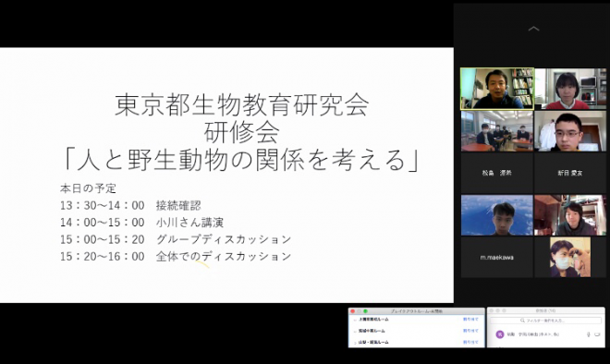Click 割り当て for the middle breakout room
The height and width of the screenshot is (364, 610).
[x=470, y=331]
